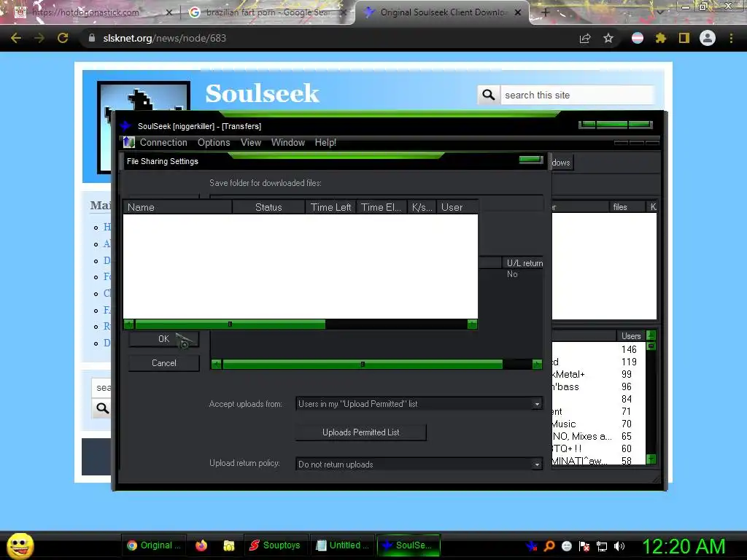Click the U/L return column header
The image size is (747, 560).
523,262
